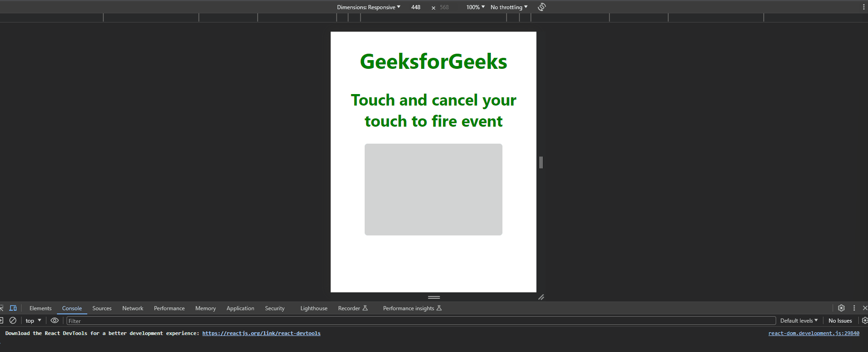Viewport: 868px width, 352px height.
Task: Click the GeeksforGeeks heading
Action: 434,61
